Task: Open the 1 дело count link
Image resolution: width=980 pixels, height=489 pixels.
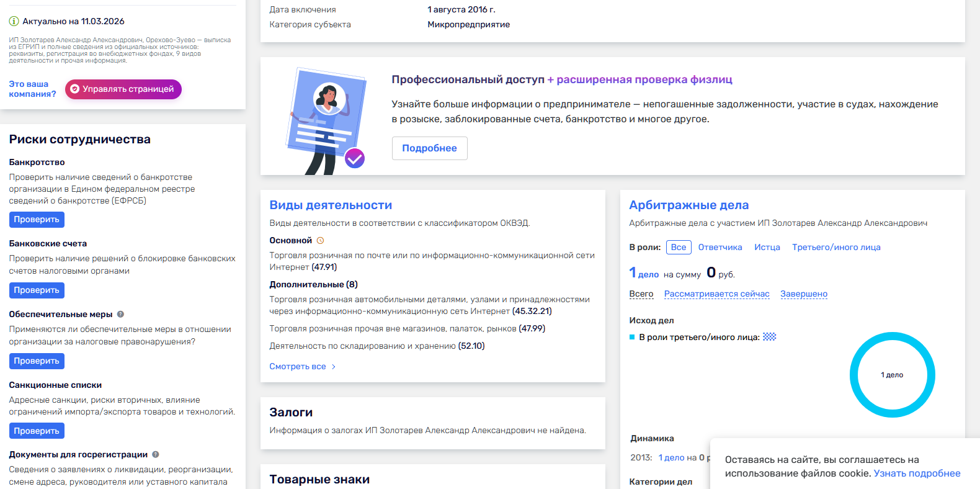Action: (644, 273)
